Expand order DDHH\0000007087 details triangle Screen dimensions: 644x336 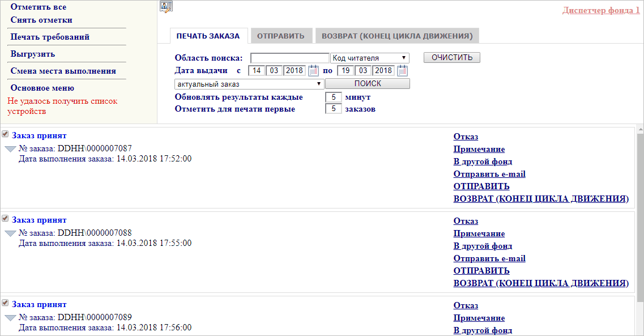pos(10,149)
